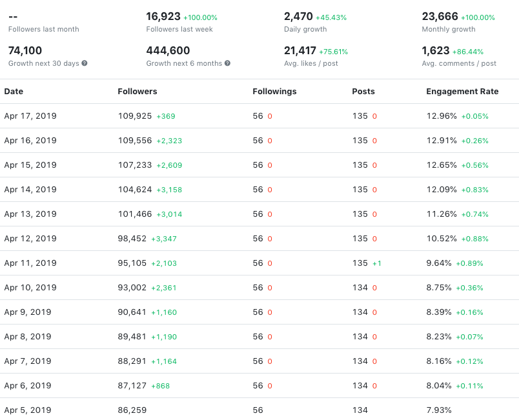
Task: Click the Followers column header
Action: [x=137, y=92]
